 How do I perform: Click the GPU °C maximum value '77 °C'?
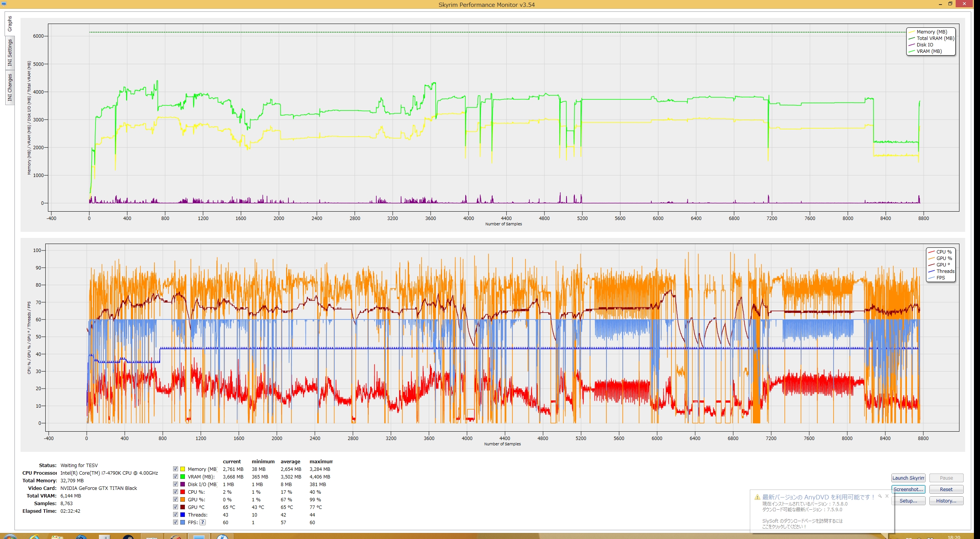click(316, 507)
